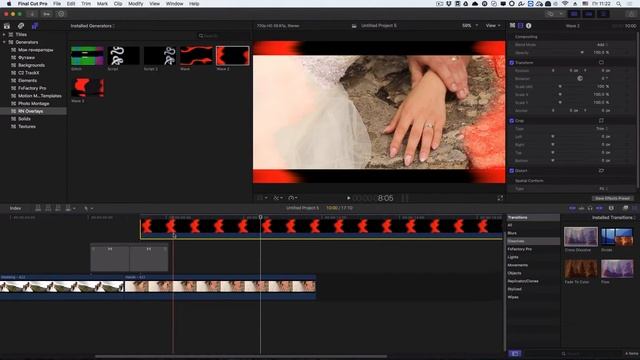Image resolution: width=640 pixels, height=360 pixels.
Task: Open the Photos and Audio sidebar icon
Action: point(21,26)
